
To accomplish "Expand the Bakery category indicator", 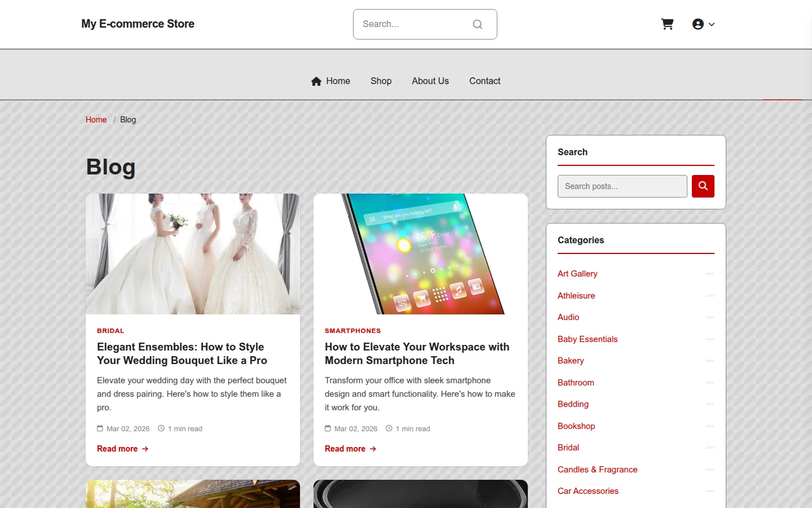I will pyautogui.click(x=710, y=361).
